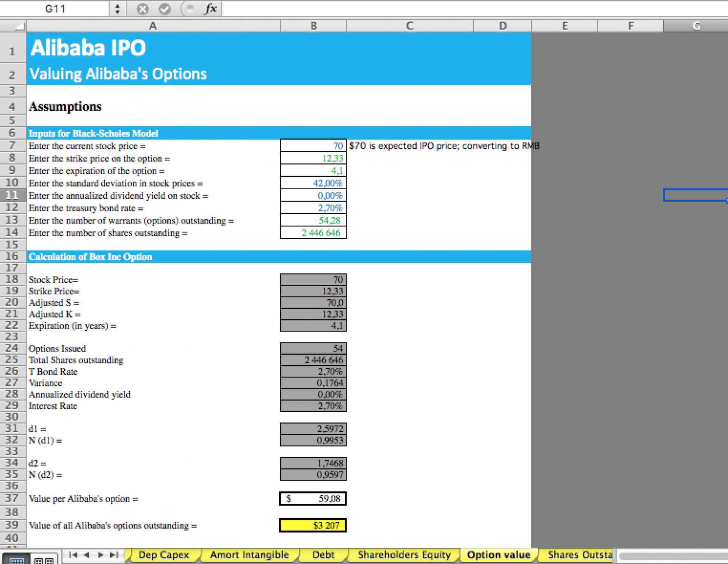Click Inputs for Black-Scholes Model header
Screen dimensions: 728x564
coord(93,133)
